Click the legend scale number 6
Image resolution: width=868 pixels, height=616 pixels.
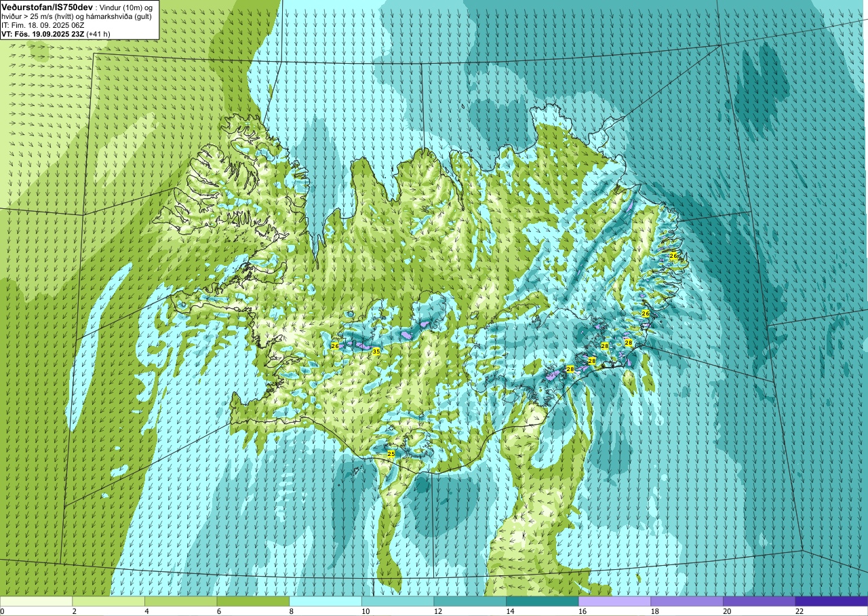coord(219,611)
